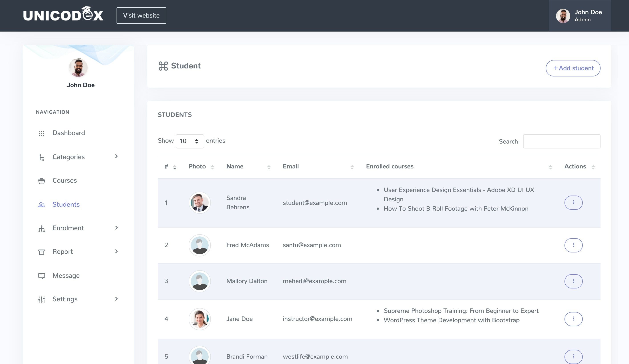Expand the Enrolment submenu chevron

(x=116, y=228)
